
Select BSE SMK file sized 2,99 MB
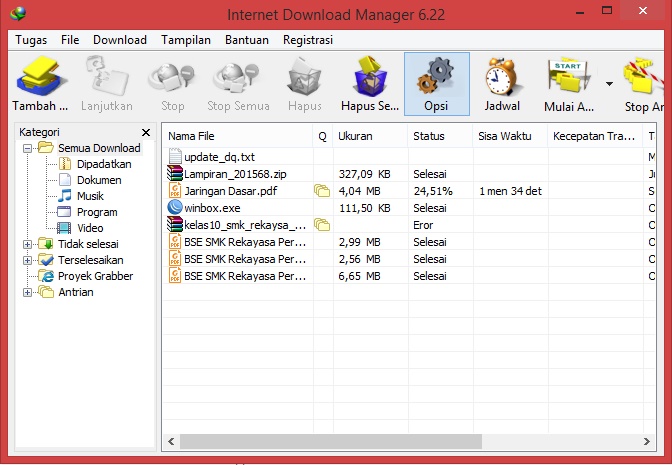click(x=409, y=242)
